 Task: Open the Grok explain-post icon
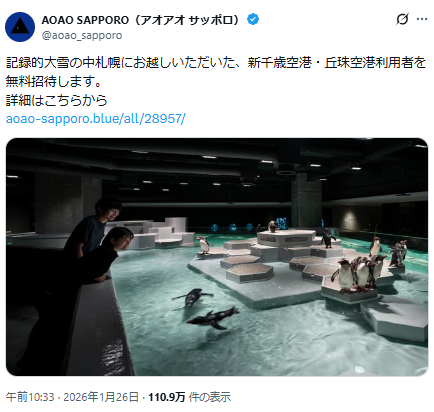pyautogui.click(x=402, y=19)
